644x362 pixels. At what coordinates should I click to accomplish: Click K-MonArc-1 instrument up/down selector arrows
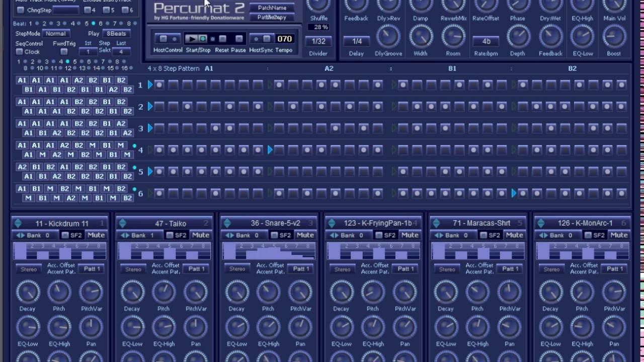[x=541, y=223]
